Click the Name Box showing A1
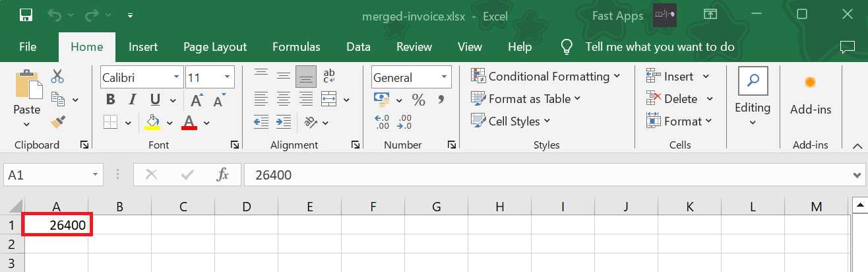This screenshot has height=272, width=868. point(54,175)
